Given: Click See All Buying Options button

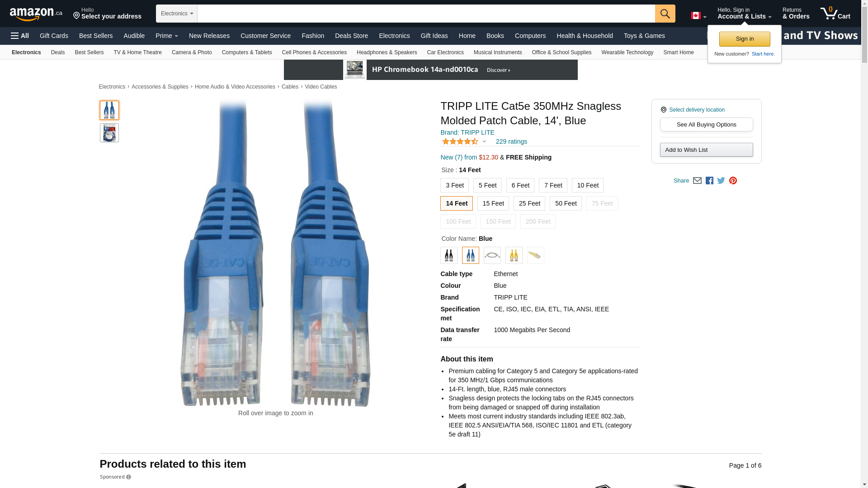Looking at the screenshot, I should 706,125.
